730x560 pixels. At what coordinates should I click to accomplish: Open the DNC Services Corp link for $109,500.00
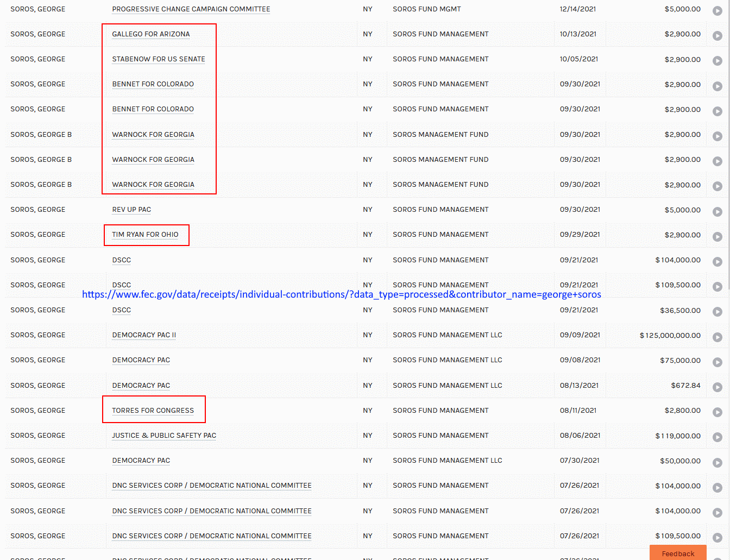212,536
